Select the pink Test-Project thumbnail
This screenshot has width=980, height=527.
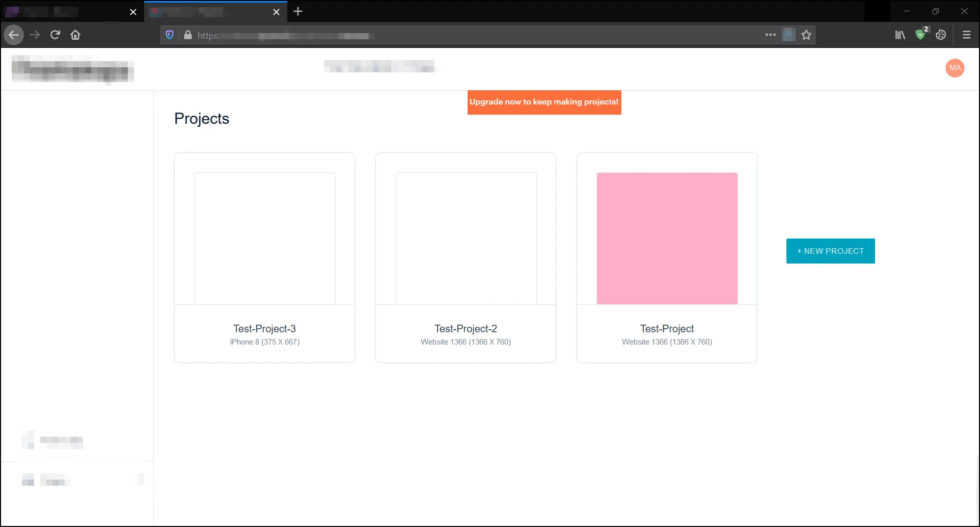click(x=667, y=238)
